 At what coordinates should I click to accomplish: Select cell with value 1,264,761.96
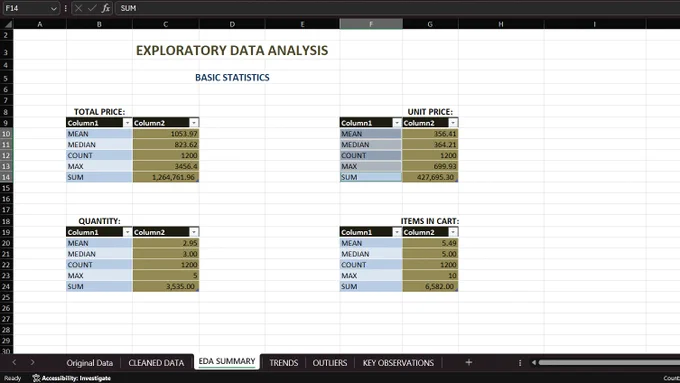[166, 177]
